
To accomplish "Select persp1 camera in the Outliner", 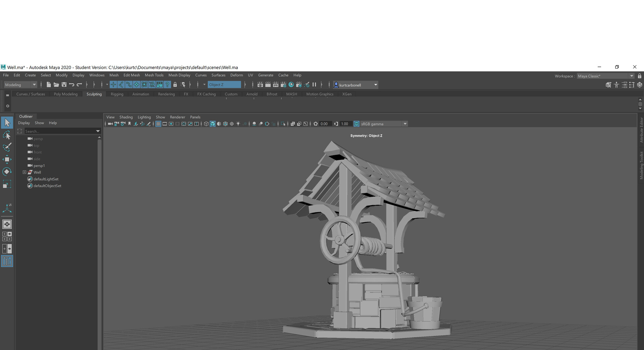I will pos(39,165).
